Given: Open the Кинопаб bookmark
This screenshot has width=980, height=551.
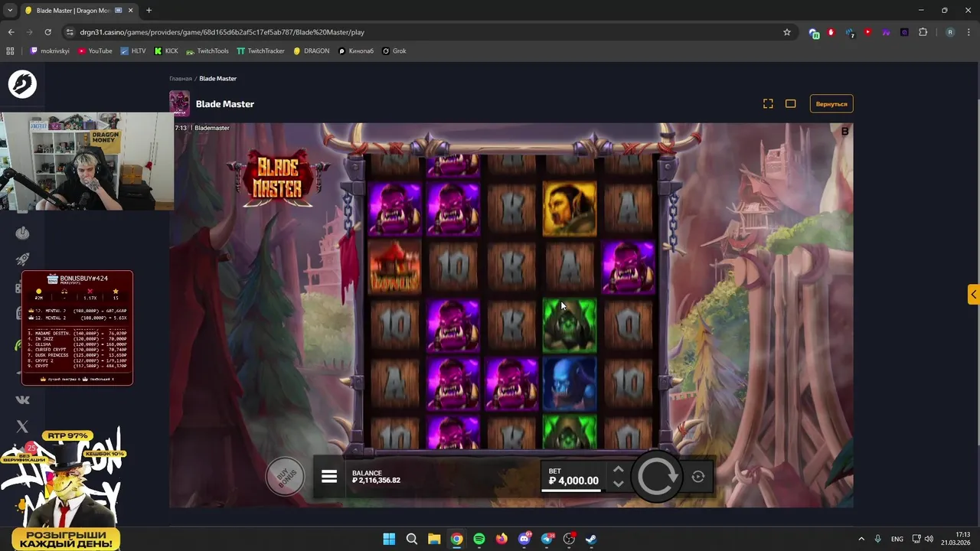Looking at the screenshot, I should [356, 51].
